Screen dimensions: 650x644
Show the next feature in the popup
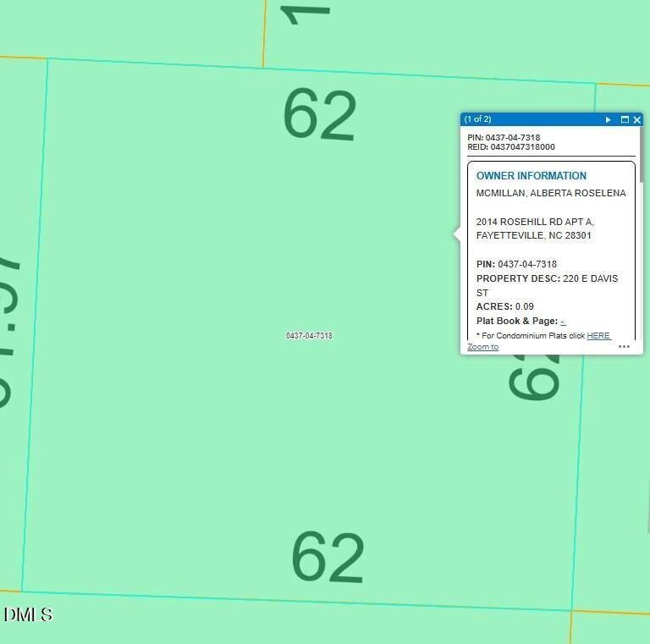609,120
